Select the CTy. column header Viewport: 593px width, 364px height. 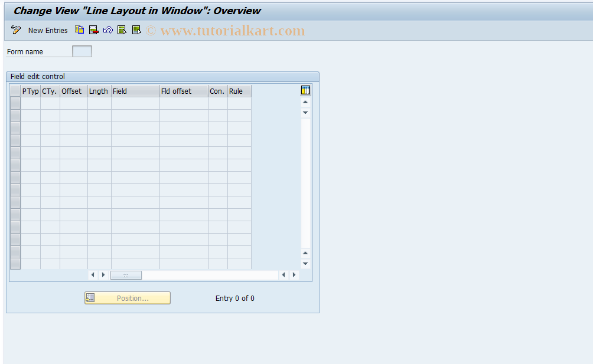click(50, 91)
